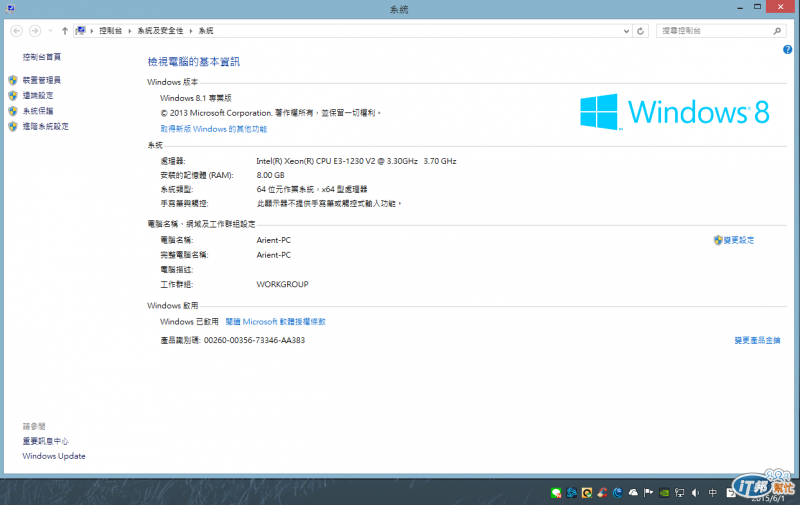Read Microsoft software license terms link
Screen dimensions: 800x505
pos(276,322)
